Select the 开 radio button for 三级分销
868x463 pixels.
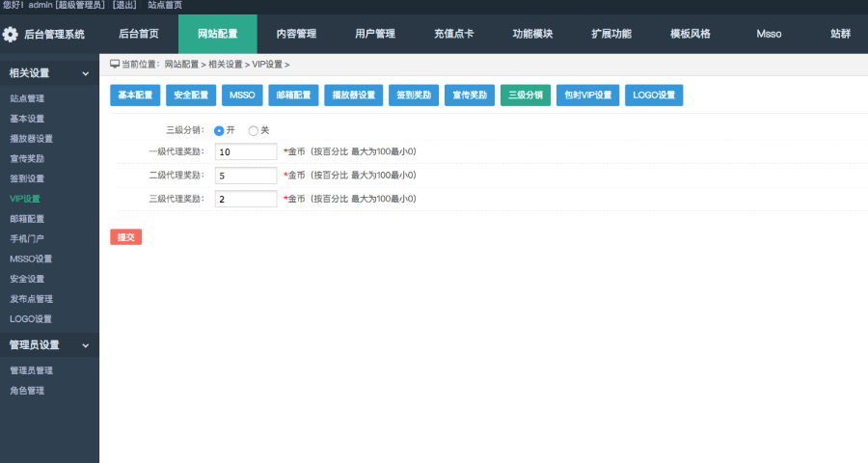(219, 131)
